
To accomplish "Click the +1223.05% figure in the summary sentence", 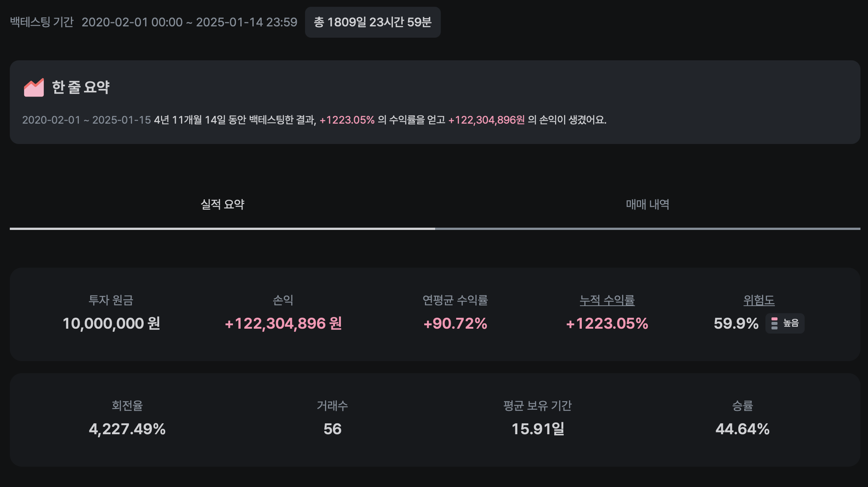I will click(347, 120).
